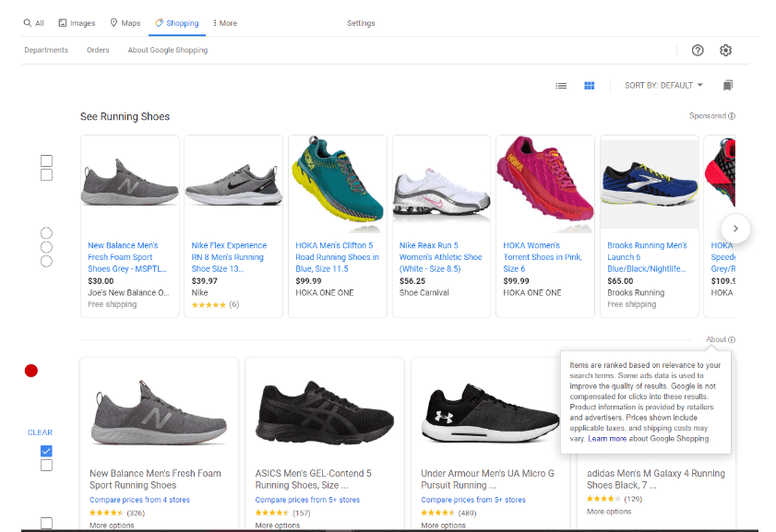
Task: Click the help question mark icon
Action: point(698,50)
